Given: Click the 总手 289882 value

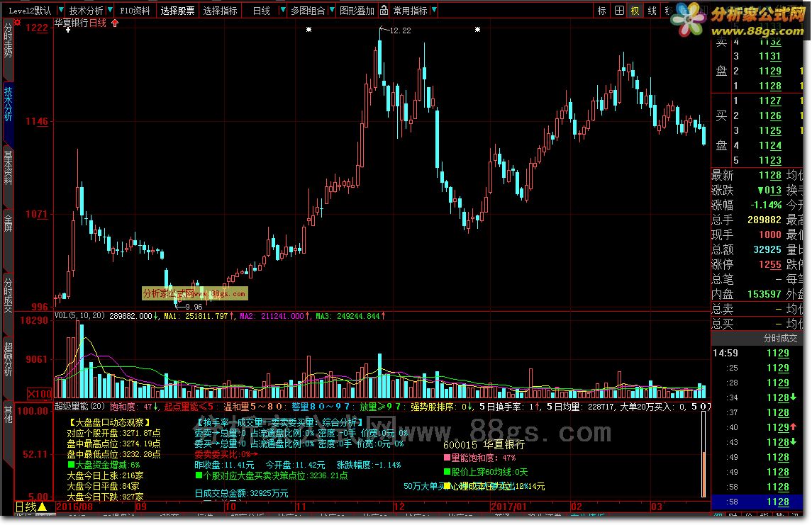Looking at the screenshot, I should point(764,220).
